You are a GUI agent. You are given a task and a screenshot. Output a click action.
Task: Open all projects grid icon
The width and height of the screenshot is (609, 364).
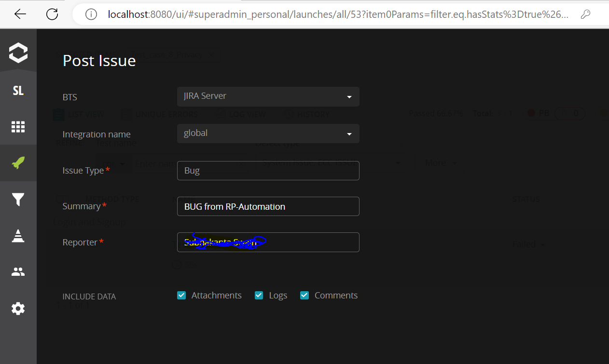pos(18,127)
